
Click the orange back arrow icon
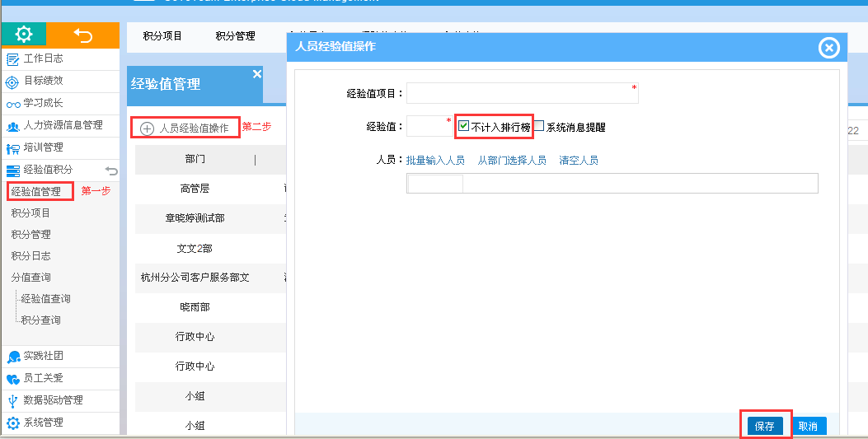(x=83, y=35)
